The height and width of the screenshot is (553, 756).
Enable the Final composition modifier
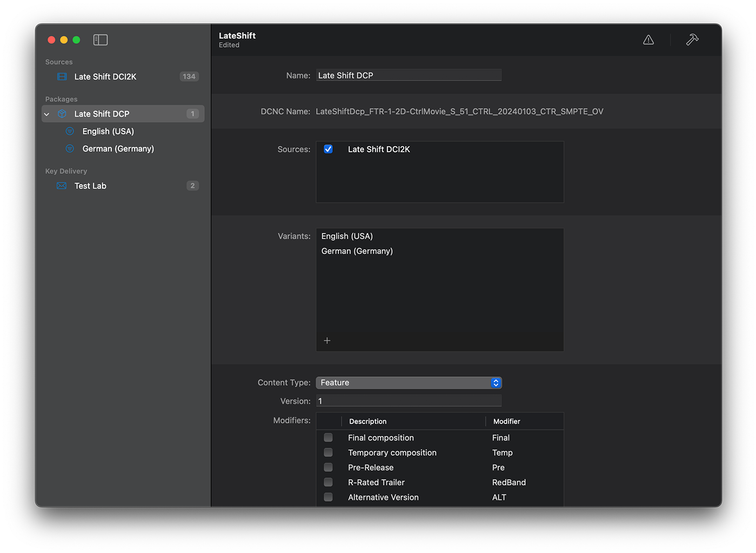(x=328, y=437)
